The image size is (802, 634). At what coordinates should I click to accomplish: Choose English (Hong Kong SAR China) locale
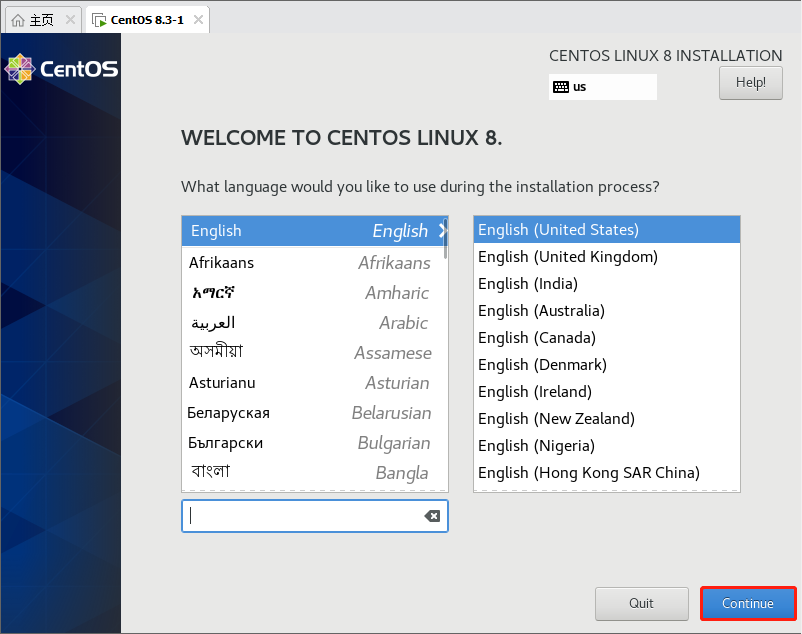(x=607, y=473)
